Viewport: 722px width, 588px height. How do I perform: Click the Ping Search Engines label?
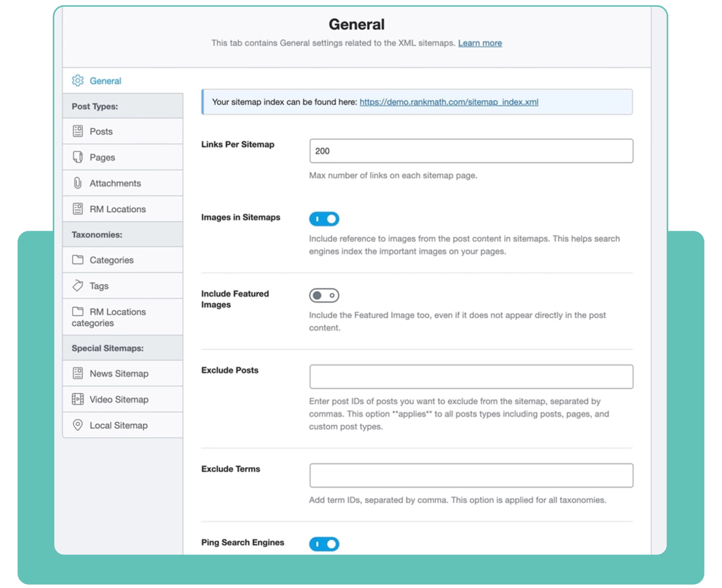(243, 542)
